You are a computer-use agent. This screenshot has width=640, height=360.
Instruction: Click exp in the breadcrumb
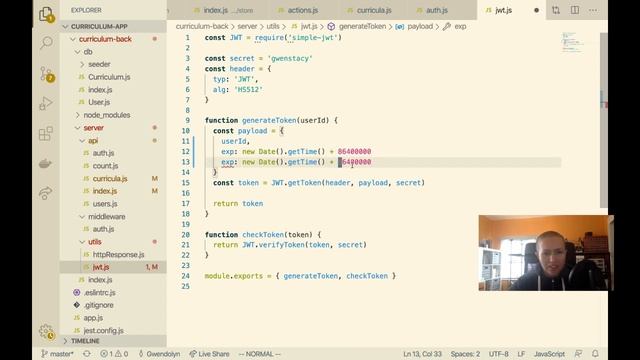[x=460, y=26]
